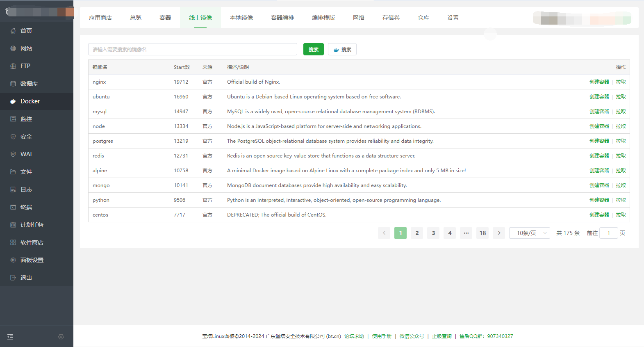Open settings gear at sidebar bottom
644x347 pixels.
tap(61, 337)
